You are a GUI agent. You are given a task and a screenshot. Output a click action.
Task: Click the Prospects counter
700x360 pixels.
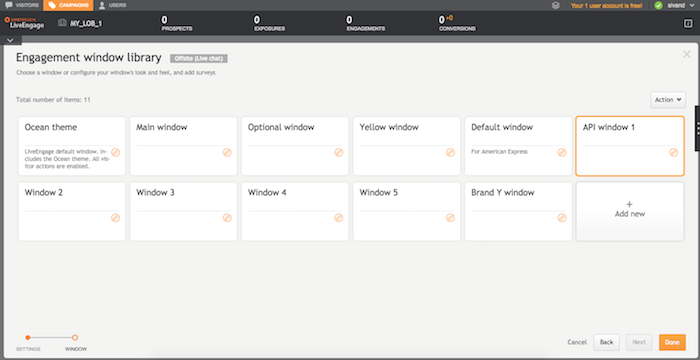coord(177,24)
